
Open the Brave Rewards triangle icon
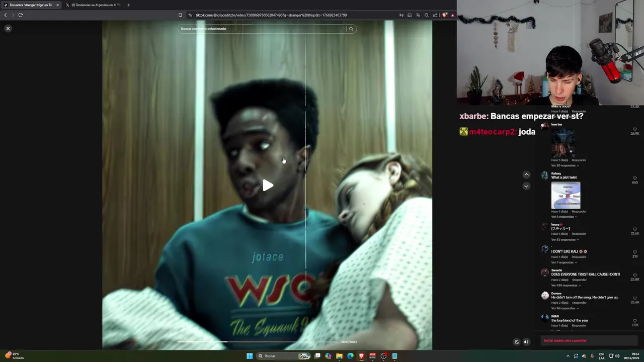pyautogui.click(x=452, y=15)
